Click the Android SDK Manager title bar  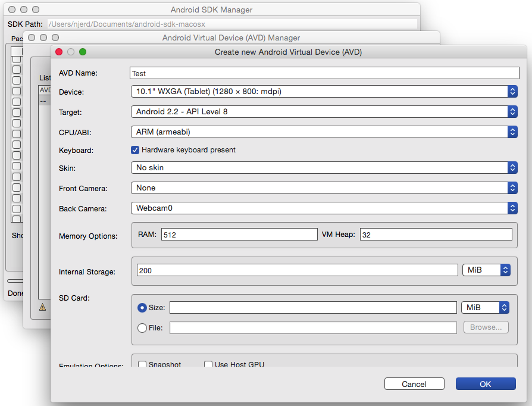[211, 10]
